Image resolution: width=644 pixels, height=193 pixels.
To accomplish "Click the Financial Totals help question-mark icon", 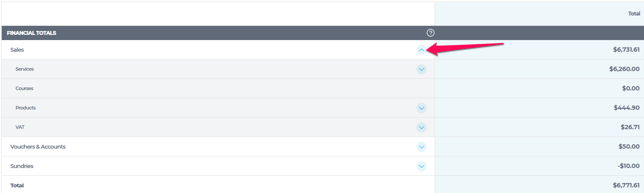I will coord(430,33).
